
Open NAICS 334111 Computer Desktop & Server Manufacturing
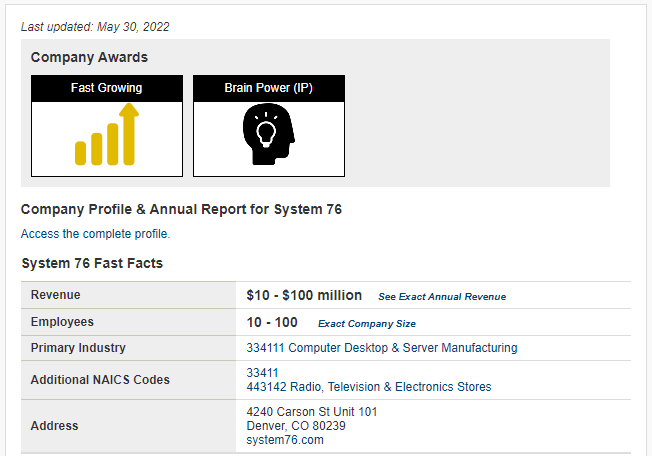tap(382, 348)
